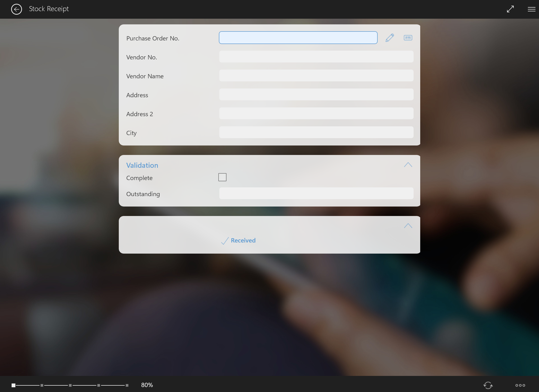Click the Stock Receipt title
539x392 pixels.
[x=49, y=9]
